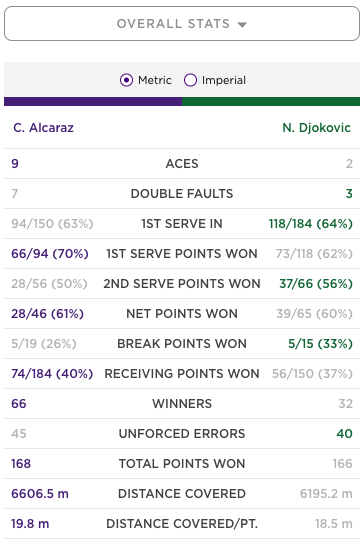Screen dimensions: 364x546
Task: Click the DOUBLE FAULTS row label
Action: coord(182,194)
